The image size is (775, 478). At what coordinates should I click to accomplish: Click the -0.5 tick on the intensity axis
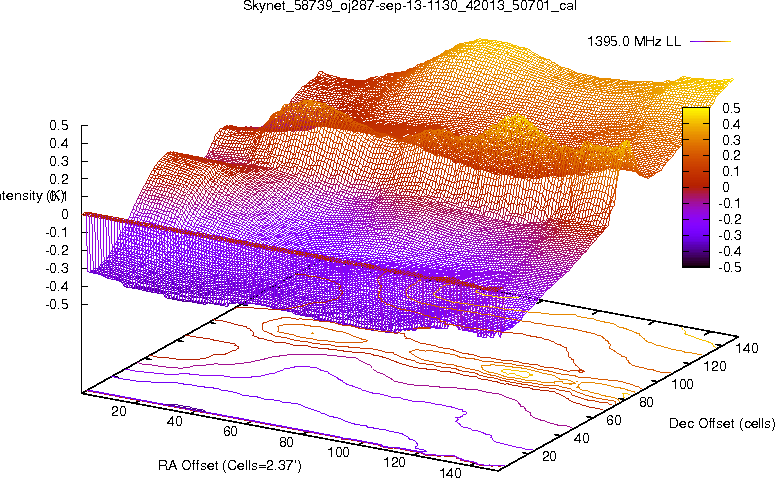(57, 304)
